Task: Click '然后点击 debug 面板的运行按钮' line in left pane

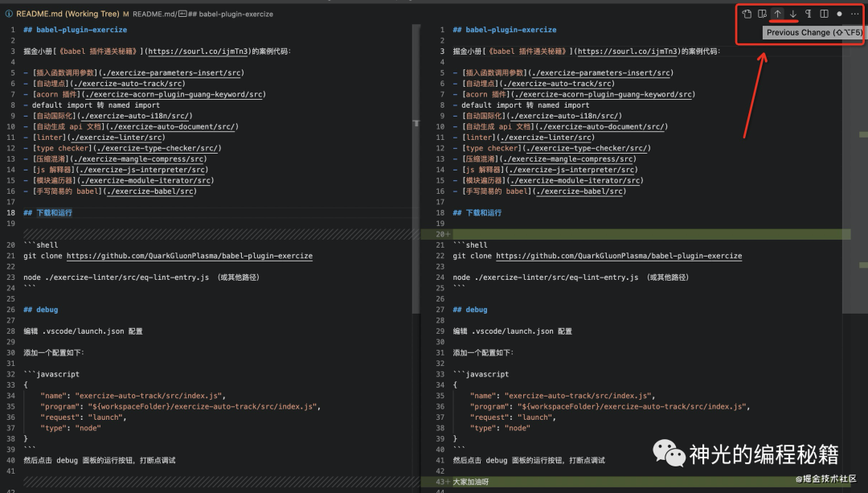Action: (x=100, y=460)
